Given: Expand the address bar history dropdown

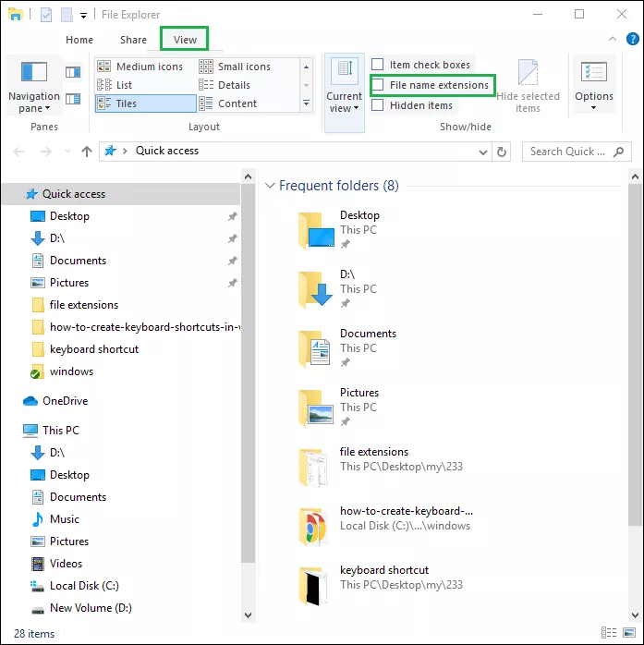Looking at the screenshot, I should tap(483, 152).
